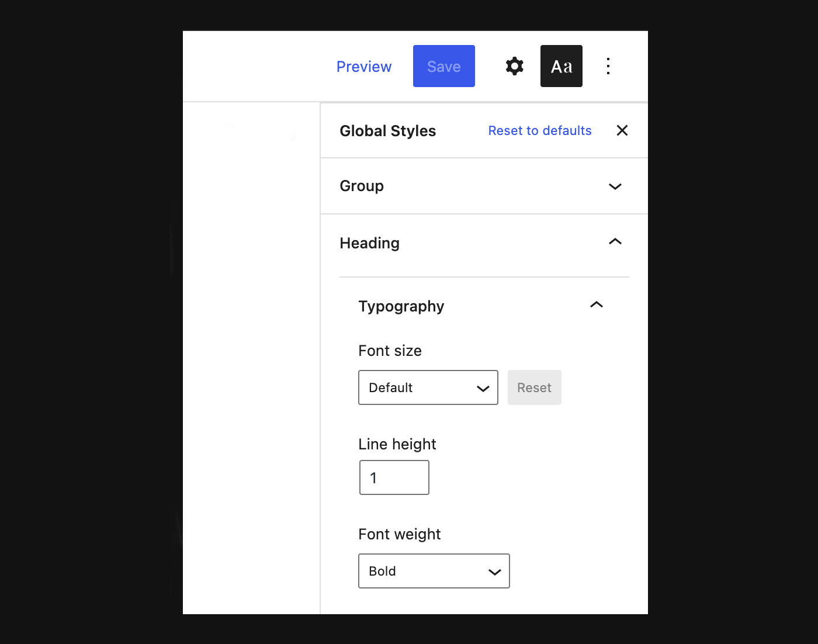This screenshot has width=818, height=644.
Task: Click the blue Save button
Action: pos(444,66)
